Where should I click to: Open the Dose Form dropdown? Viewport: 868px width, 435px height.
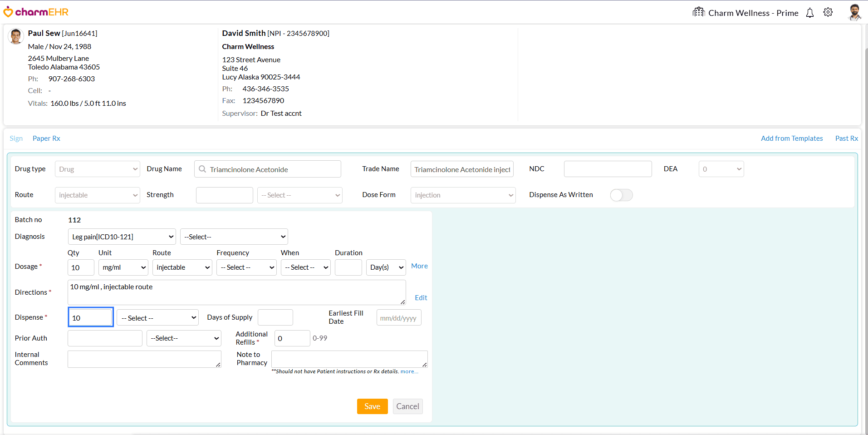(x=463, y=195)
